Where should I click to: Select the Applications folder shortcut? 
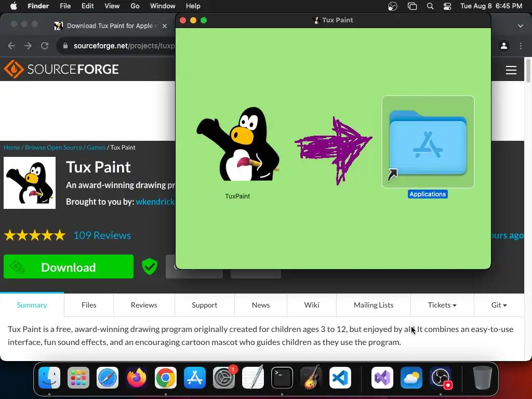point(428,142)
